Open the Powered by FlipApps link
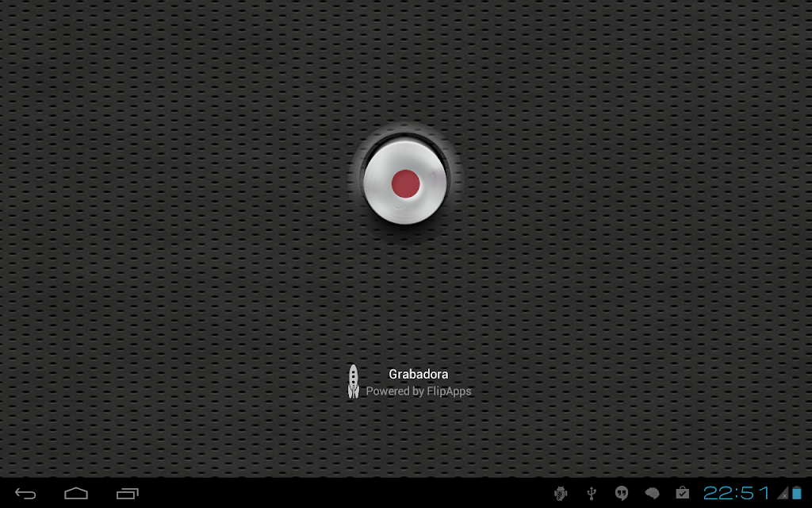This screenshot has width=812, height=508. [x=419, y=391]
